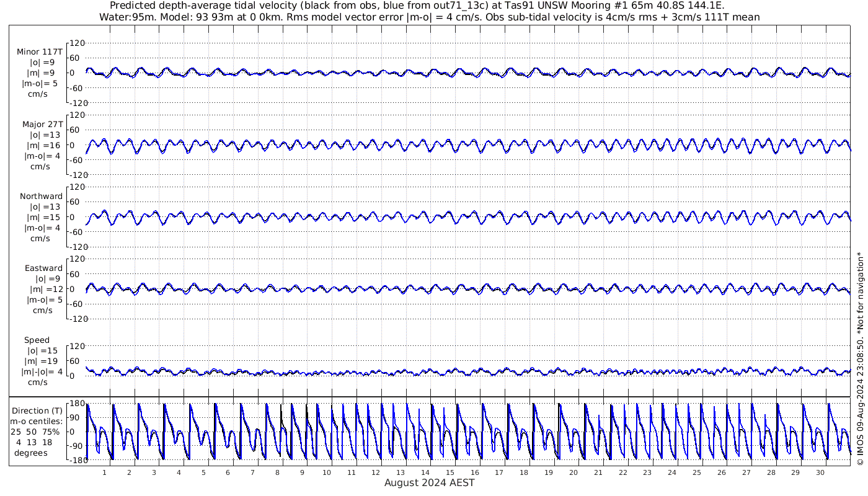Click the 'Water:95m. Model: 93 93m' subtitle line
868x496 pixels.
click(x=430, y=17)
